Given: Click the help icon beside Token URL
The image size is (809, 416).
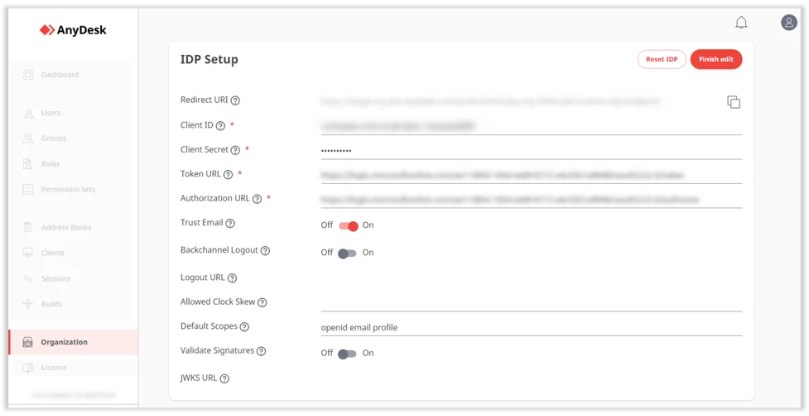Looking at the screenshot, I should (x=228, y=174).
